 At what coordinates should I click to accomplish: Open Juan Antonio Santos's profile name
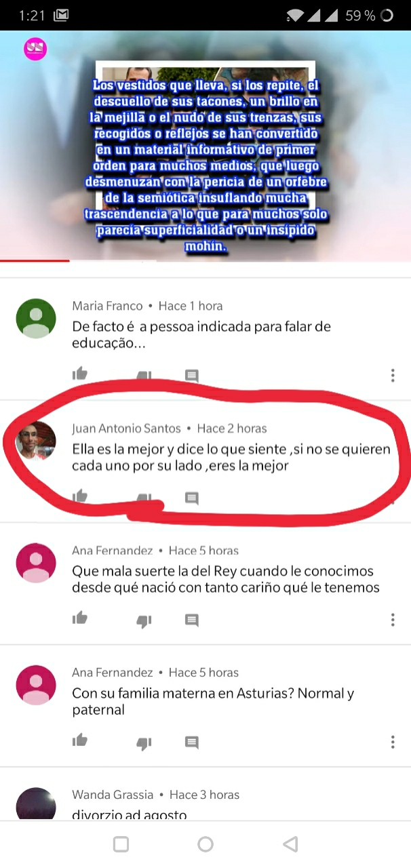pos(127,429)
